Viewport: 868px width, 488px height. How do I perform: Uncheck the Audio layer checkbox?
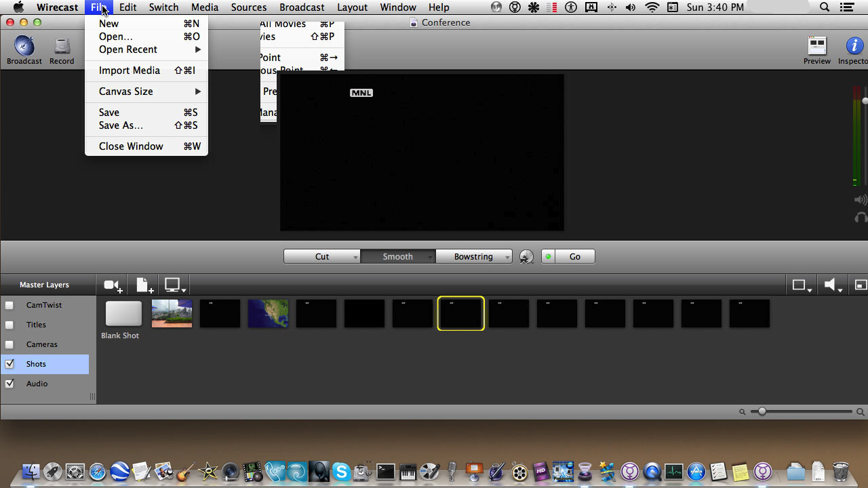coord(9,384)
